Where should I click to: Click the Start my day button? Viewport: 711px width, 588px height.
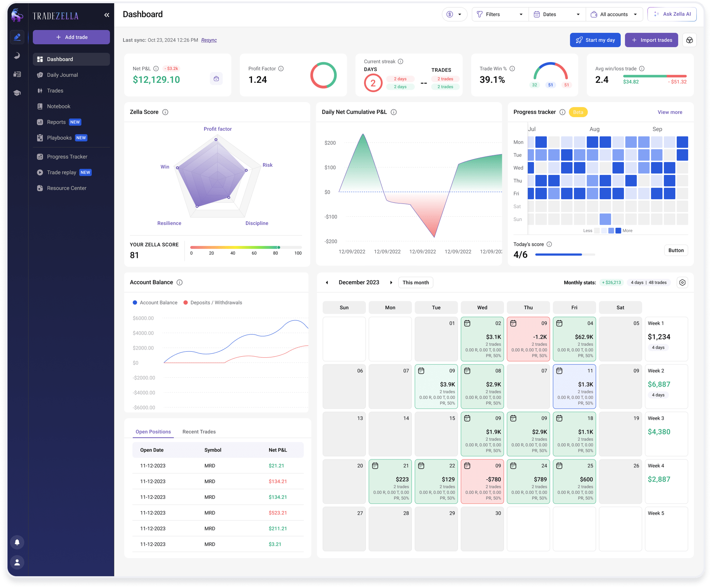tap(595, 40)
